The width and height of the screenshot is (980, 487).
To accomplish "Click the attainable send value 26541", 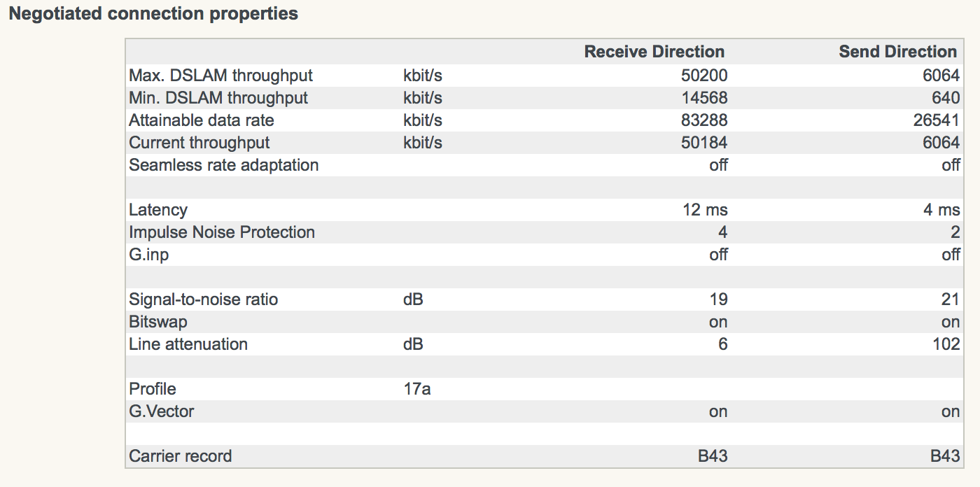I will (x=936, y=120).
